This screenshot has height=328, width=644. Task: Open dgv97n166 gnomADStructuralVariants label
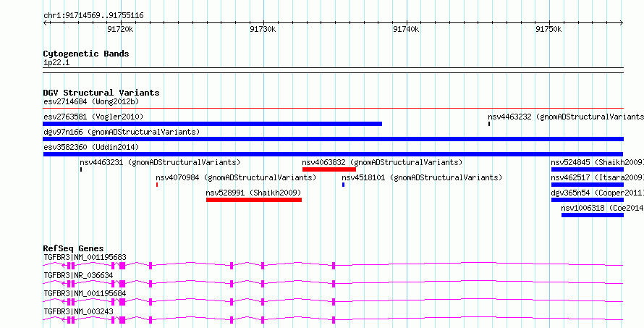click(122, 132)
